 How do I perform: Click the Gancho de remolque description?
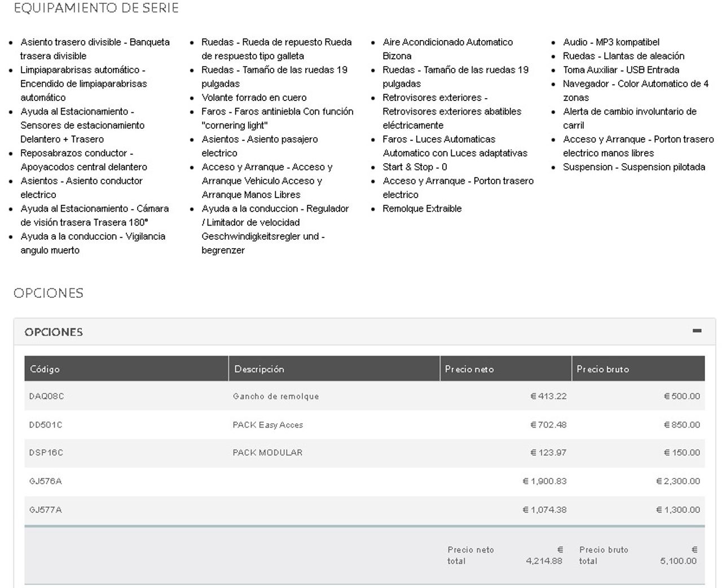tap(276, 396)
